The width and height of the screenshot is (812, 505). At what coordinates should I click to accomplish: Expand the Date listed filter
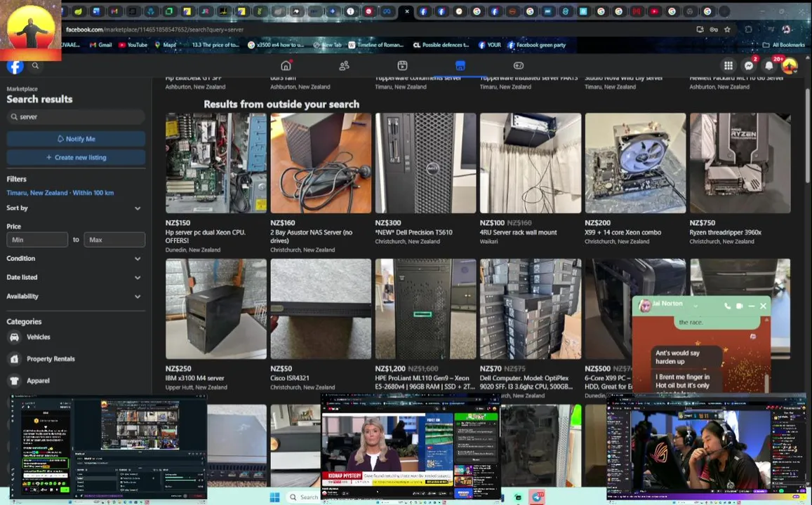[x=75, y=277]
